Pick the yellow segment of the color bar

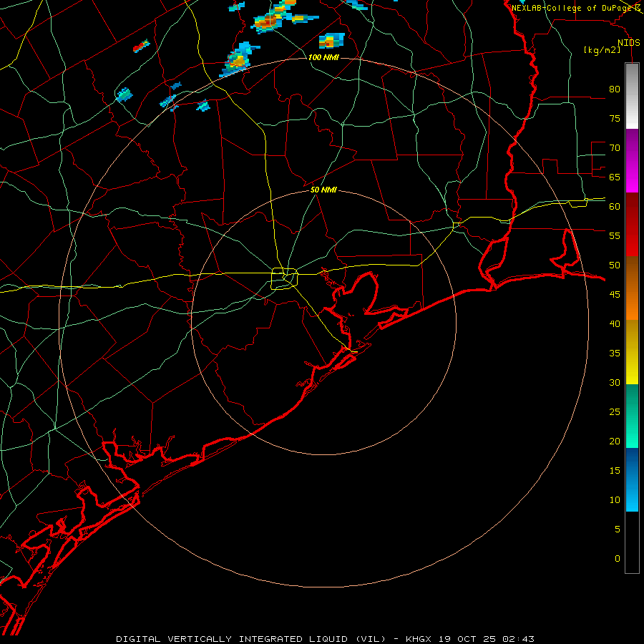click(x=632, y=352)
